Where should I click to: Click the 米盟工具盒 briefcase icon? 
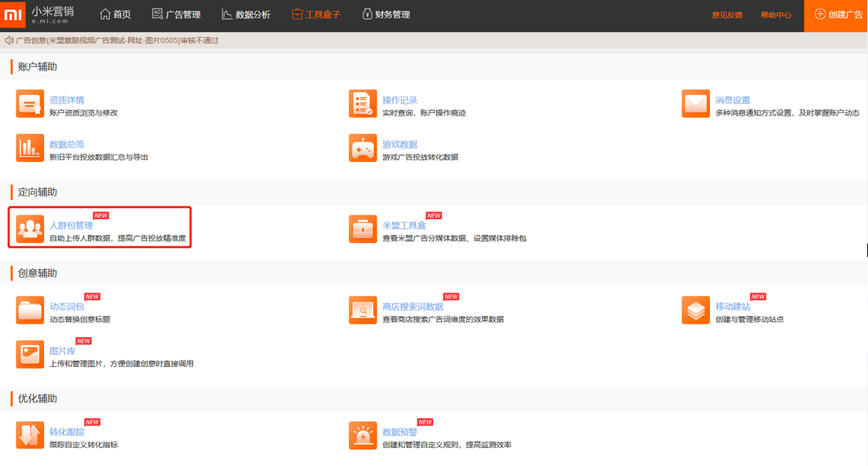(362, 229)
